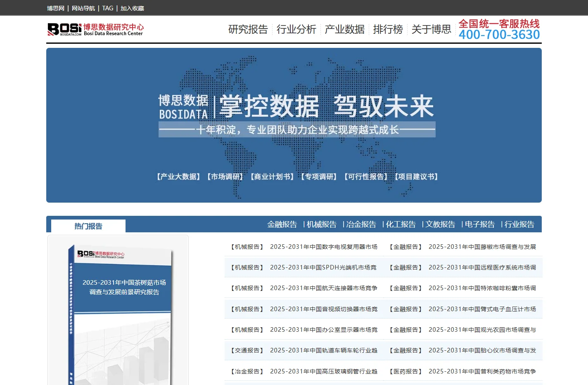Click 【金融报告】 tag beside 胎心仪市场
This screenshot has height=385, width=588.
coord(406,350)
